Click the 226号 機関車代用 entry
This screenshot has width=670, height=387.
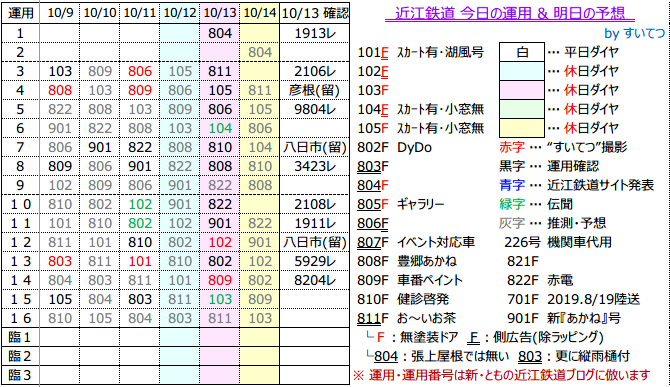click(x=558, y=242)
